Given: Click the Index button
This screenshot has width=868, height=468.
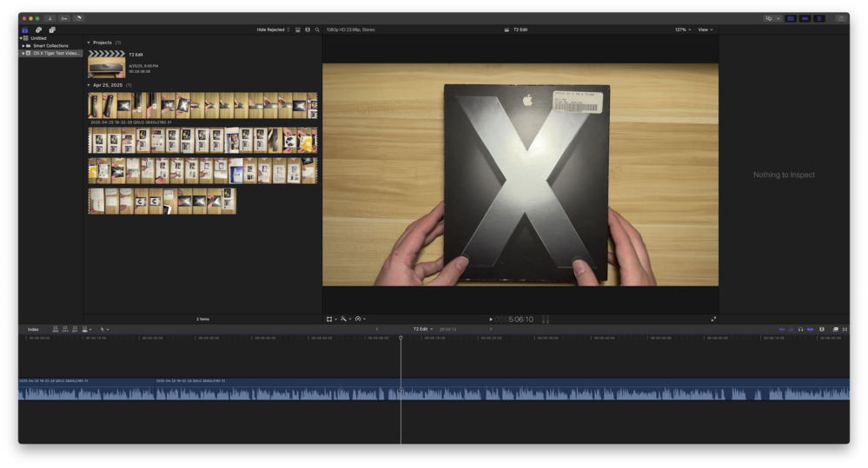Looking at the screenshot, I should 33,330.
